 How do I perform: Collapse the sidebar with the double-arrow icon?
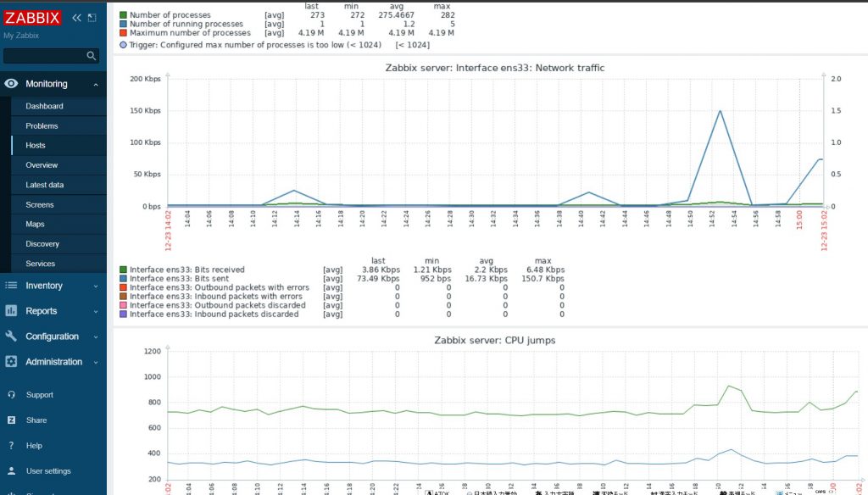click(76, 18)
